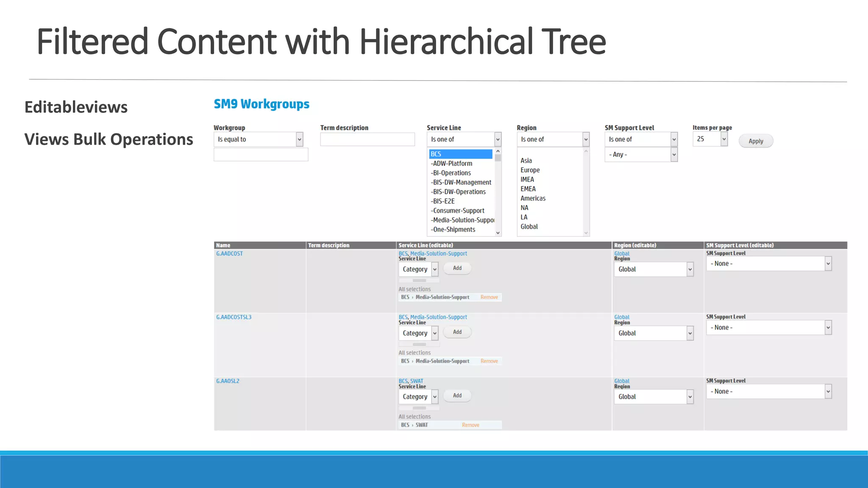Open SM Support Level dropdown in G.AAOSL2 row

pyautogui.click(x=769, y=391)
